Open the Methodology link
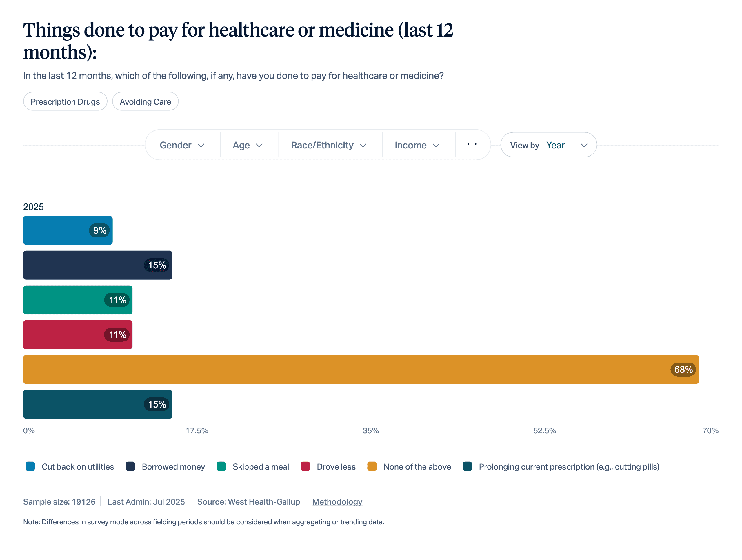 coord(337,502)
